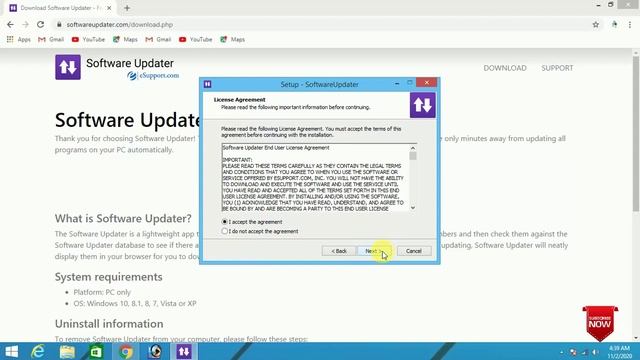Image resolution: width=640 pixels, height=360 pixels.
Task: Open a new Chrome tab
Action: click(127, 8)
